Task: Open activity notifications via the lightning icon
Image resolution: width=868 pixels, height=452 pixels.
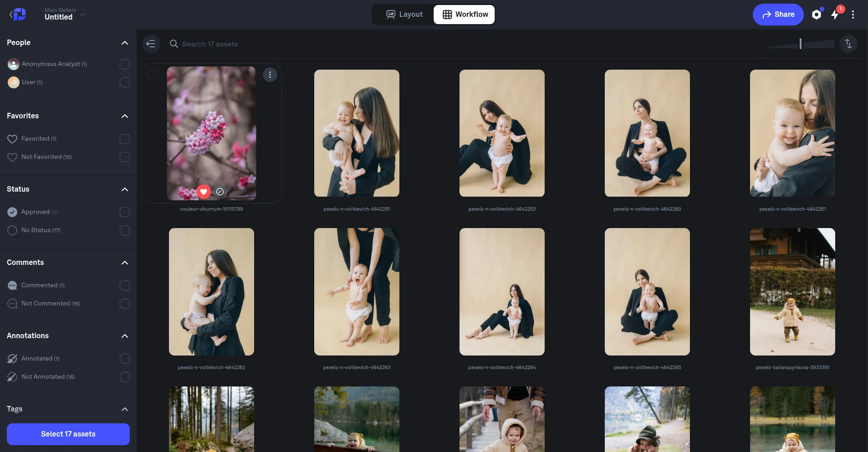Action: (835, 15)
